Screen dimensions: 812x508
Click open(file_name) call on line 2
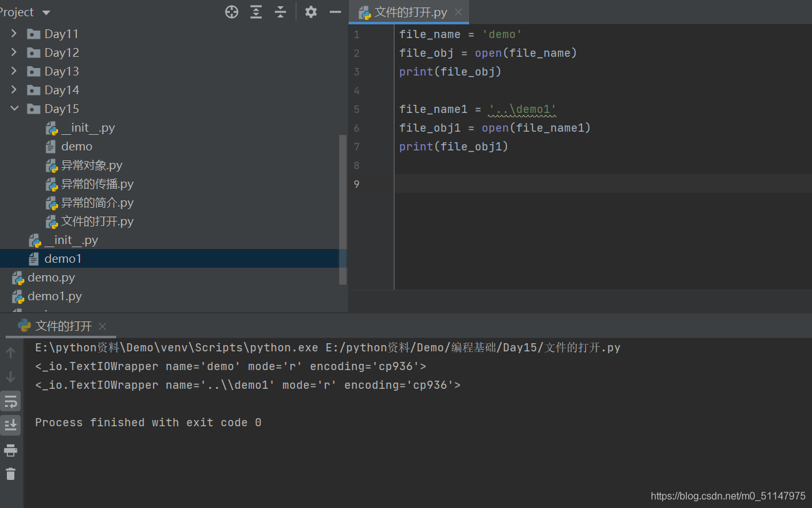[x=526, y=53]
